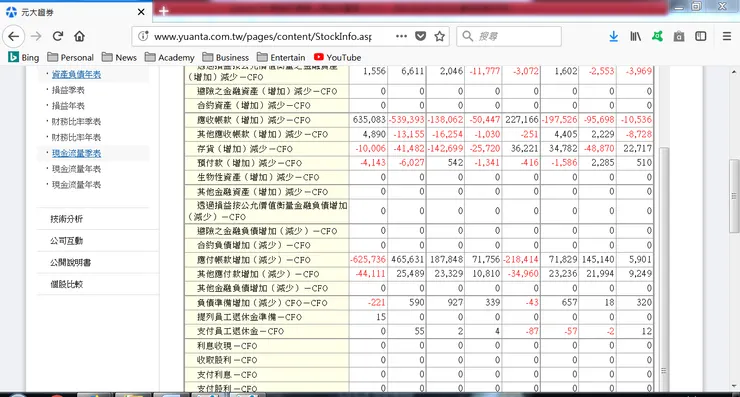Click the 搜尋 search box
The image size is (740, 397).
pos(509,36)
